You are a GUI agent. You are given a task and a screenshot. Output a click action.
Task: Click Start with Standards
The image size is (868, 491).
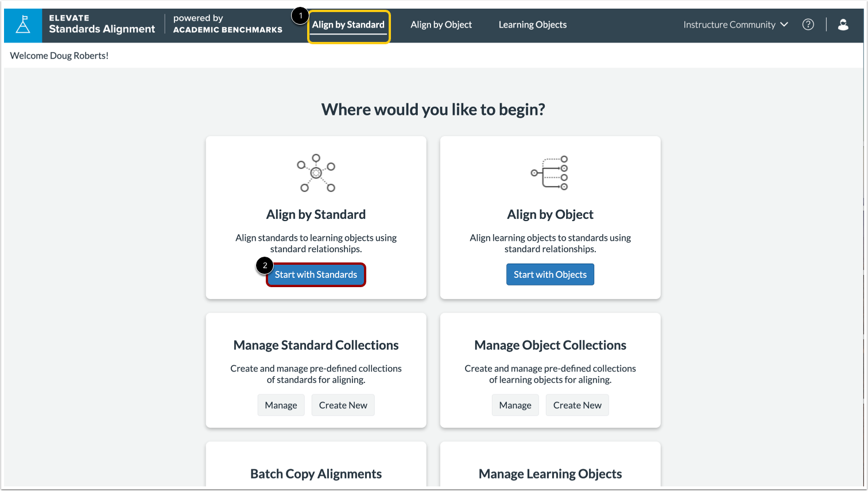pyautogui.click(x=316, y=275)
